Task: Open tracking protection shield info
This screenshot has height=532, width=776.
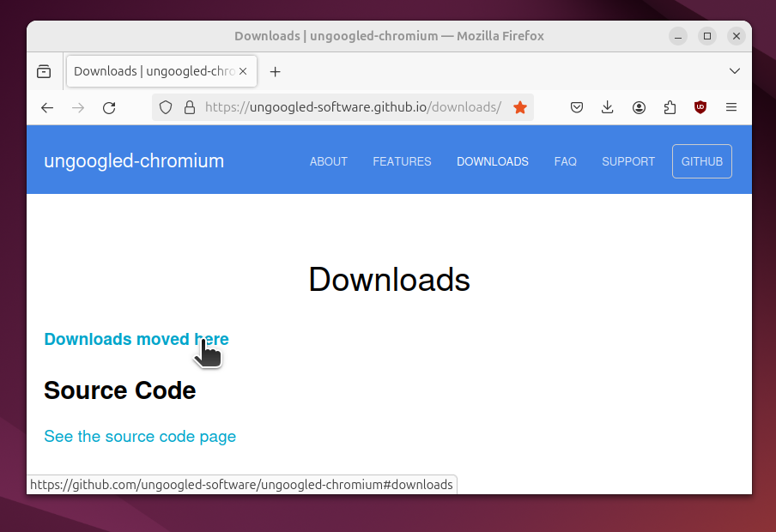Action: pyautogui.click(x=166, y=107)
